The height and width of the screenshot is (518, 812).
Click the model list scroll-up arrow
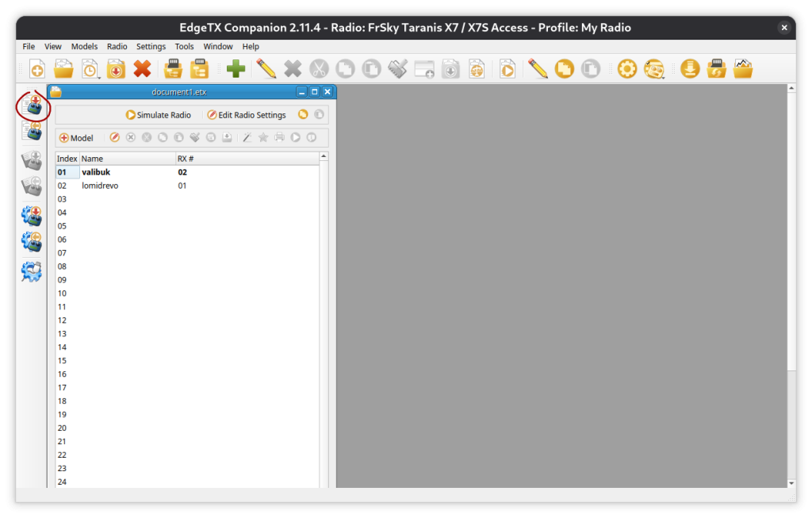click(x=324, y=157)
